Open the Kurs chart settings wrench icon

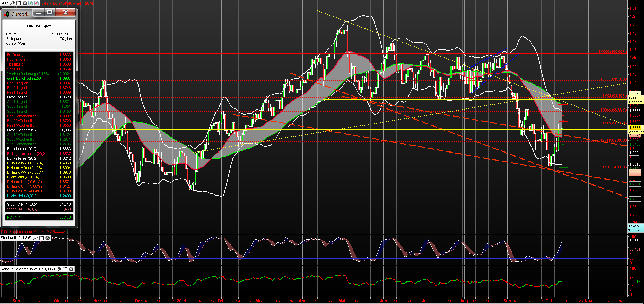point(12,3)
